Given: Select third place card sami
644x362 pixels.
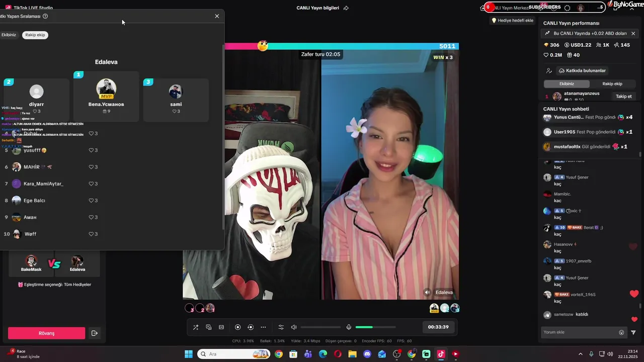Looking at the screenshot, I should point(176,100).
